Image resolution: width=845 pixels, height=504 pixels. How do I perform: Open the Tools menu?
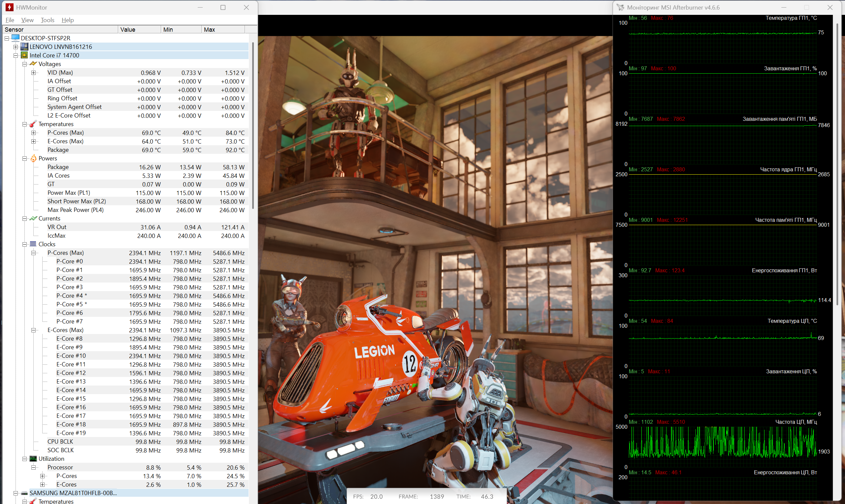(47, 20)
